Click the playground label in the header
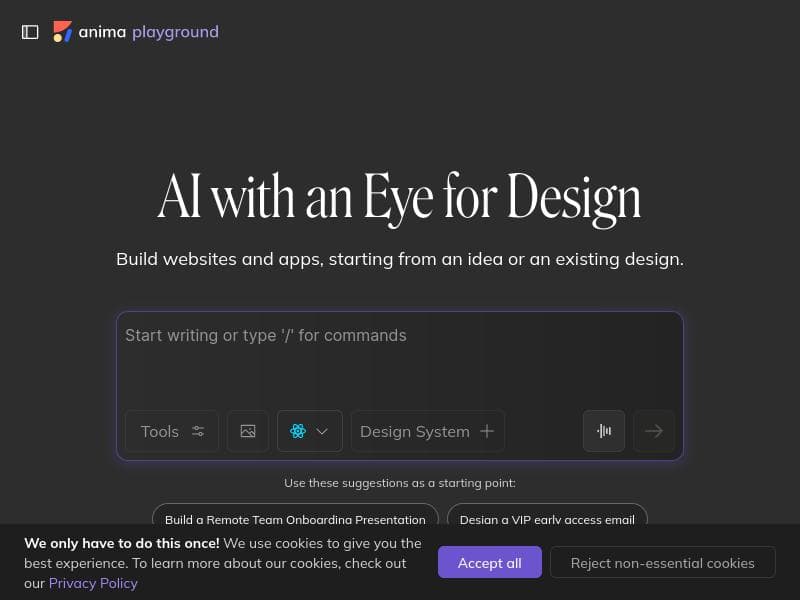The image size is (800, 600). point(175,32)
